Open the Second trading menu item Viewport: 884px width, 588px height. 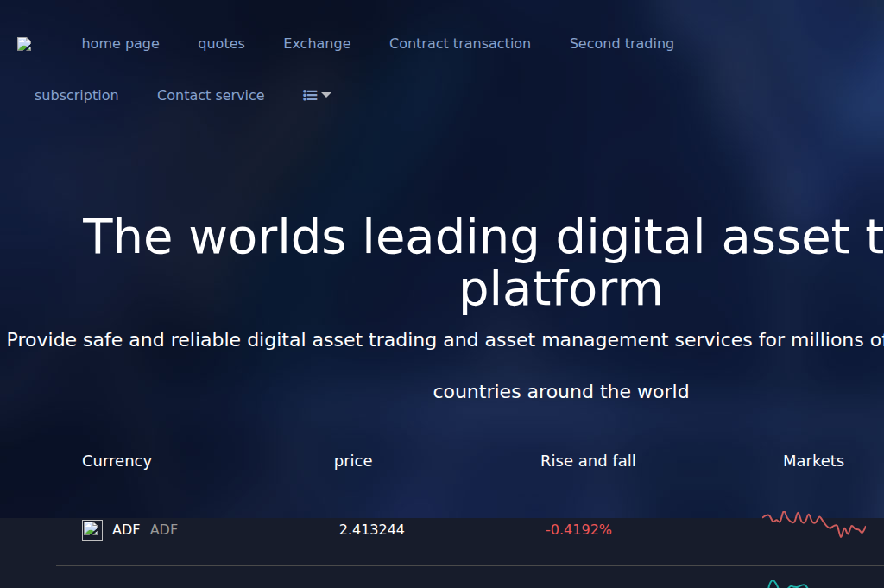click(x=622, y=43)
